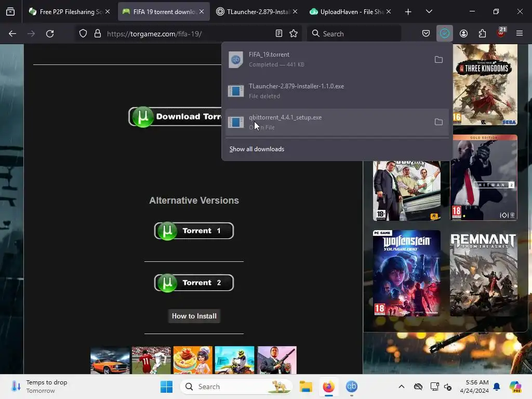532x399 pixels.
Task: Open the Windows Start menu
Action: 166,387
